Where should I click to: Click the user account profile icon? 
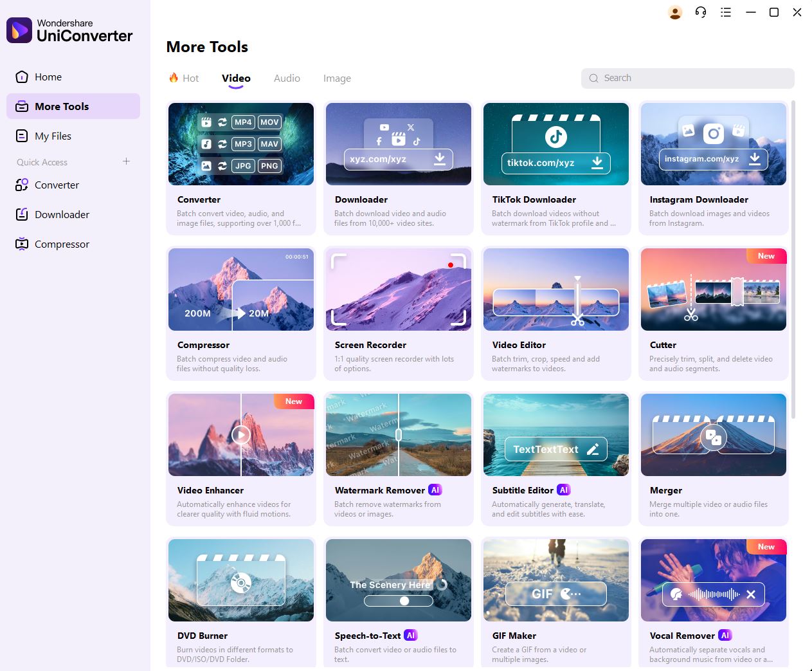click(x=675, y=12)
